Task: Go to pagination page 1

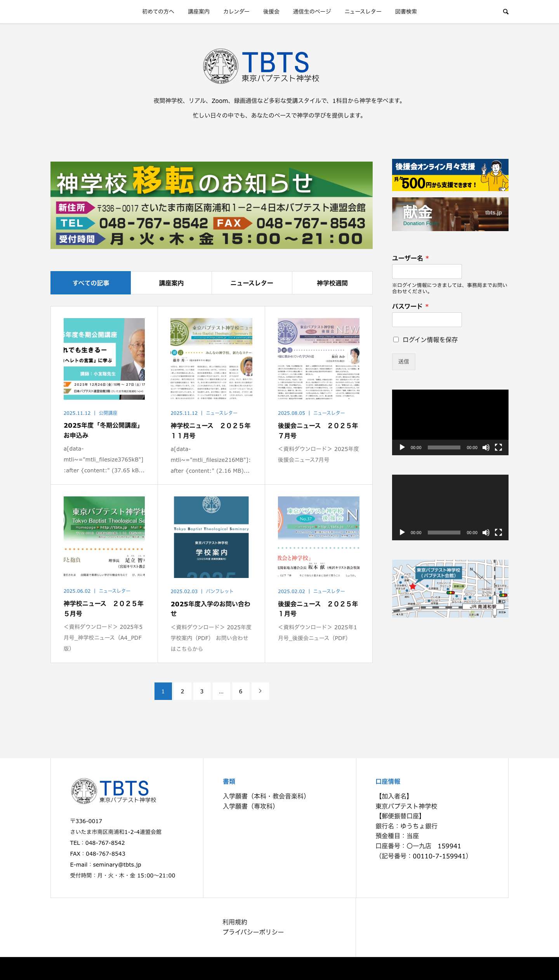Action: coord(163,691)
